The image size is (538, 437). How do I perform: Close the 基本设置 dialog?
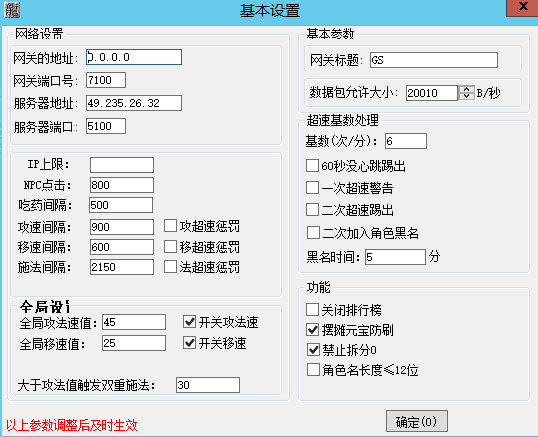click(523, 7)
